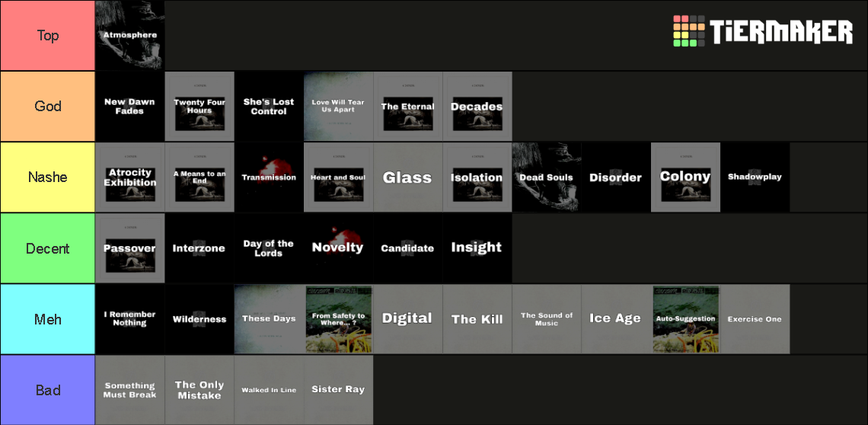Select the Something Must Break tile
868x425 pixels.
130,390
